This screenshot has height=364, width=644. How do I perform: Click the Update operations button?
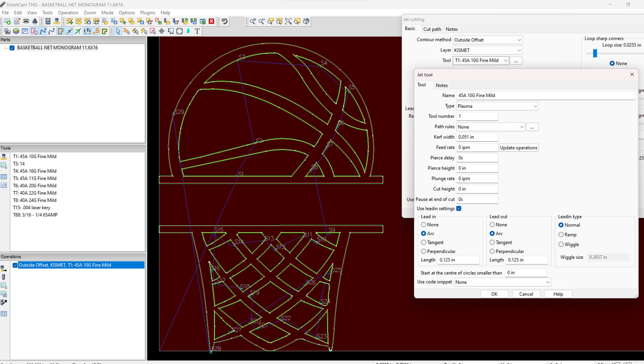pyautogui.click(x=519, y=147)
